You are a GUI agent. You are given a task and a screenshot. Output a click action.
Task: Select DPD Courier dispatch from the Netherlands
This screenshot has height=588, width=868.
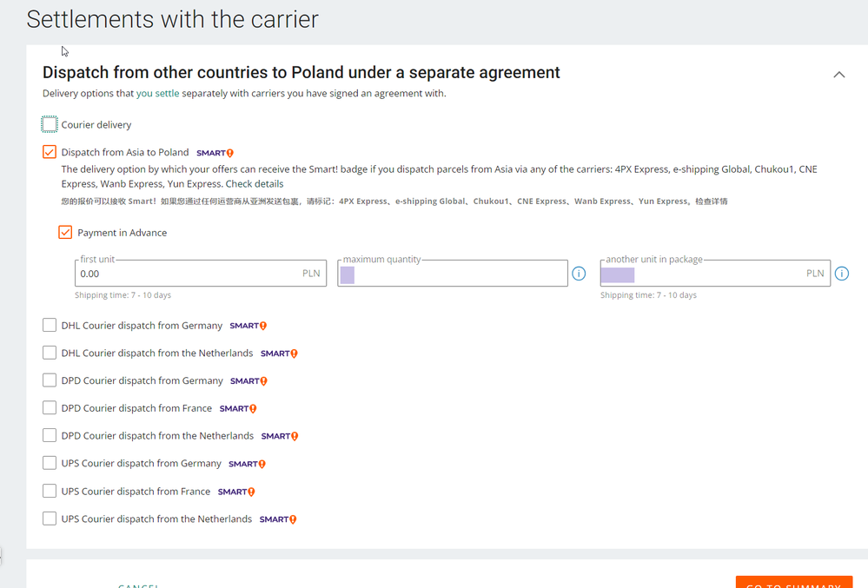click(50, 436)
